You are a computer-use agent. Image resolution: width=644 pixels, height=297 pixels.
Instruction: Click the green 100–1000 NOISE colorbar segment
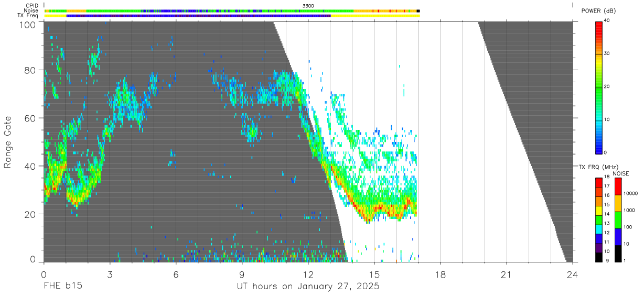click(618, 219)
